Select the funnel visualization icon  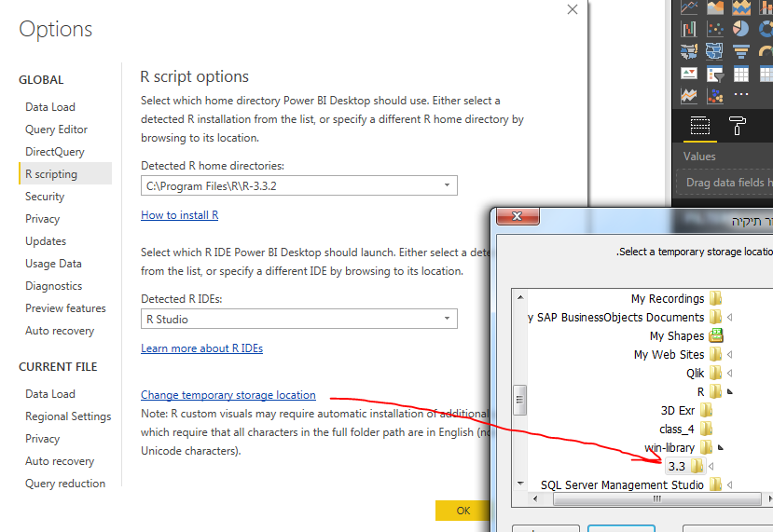(x=741, y=51)
